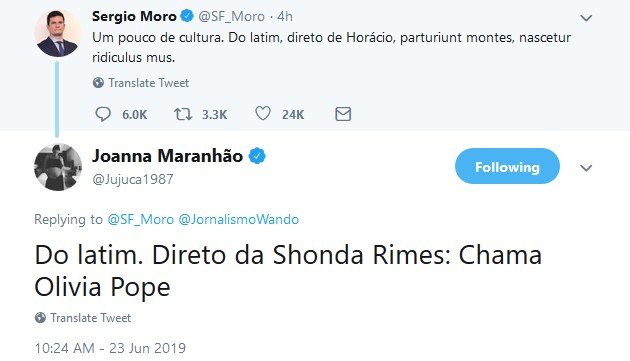
Task: Open the Sergio Moro display name link
Action: [134, 16]
